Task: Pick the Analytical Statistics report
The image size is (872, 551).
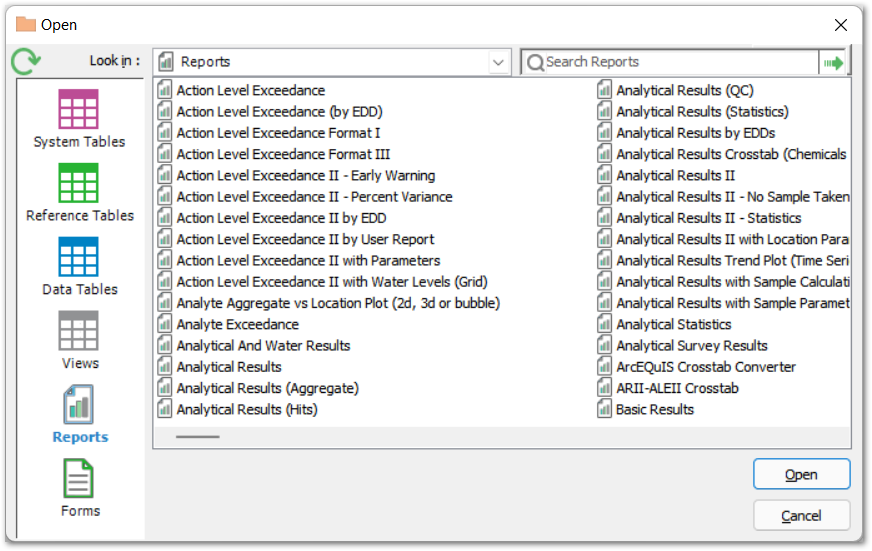Action: (673, 324)
